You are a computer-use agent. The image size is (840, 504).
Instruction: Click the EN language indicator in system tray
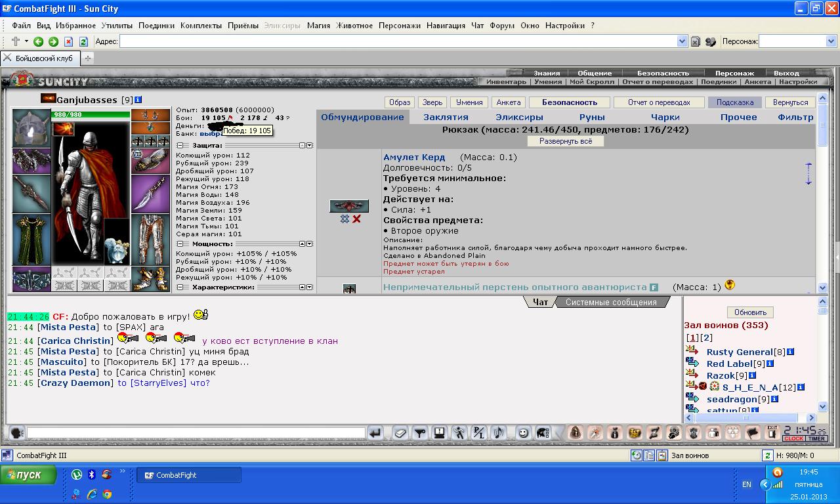(747, 484)
